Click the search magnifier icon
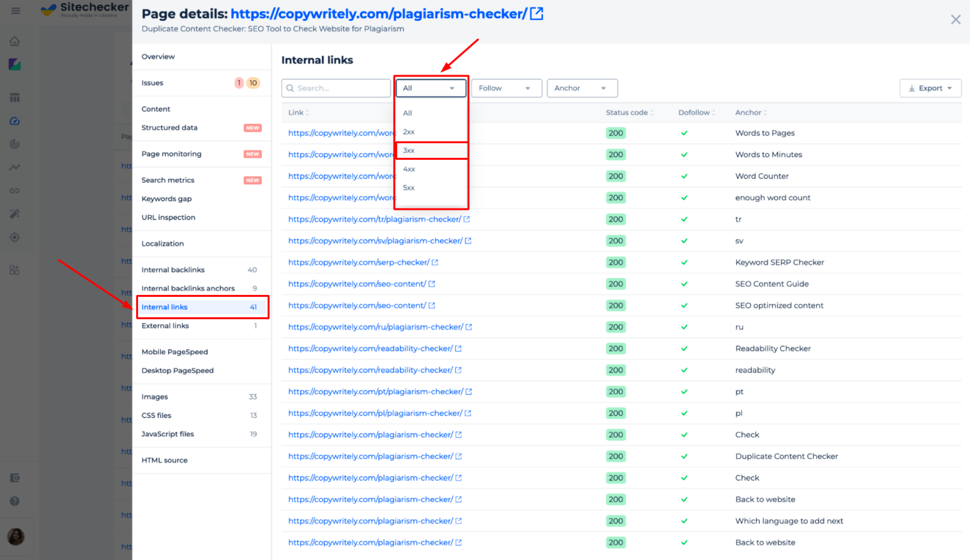 point(290,88)
